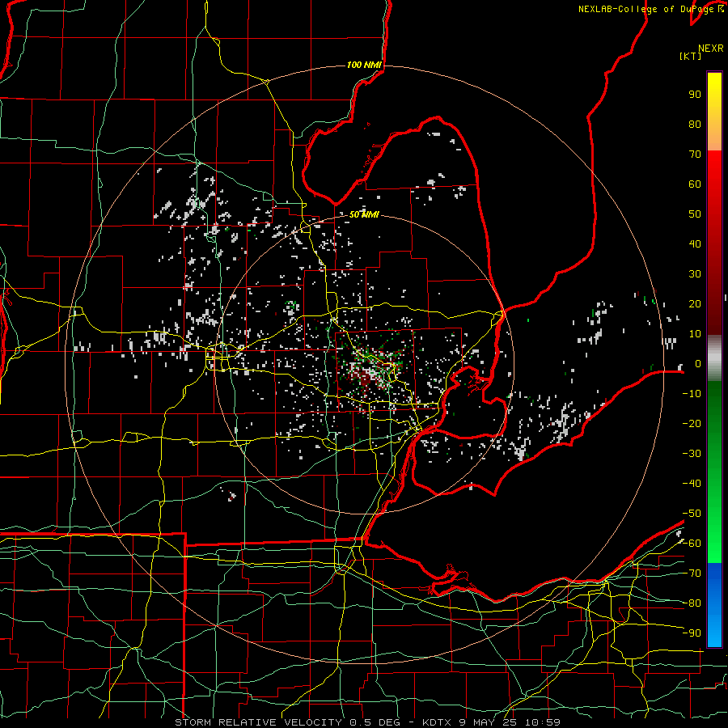Click the -60 value on the velocity scale
The width and height of the screenshot is (728, 728).
(x=692, y=544)
